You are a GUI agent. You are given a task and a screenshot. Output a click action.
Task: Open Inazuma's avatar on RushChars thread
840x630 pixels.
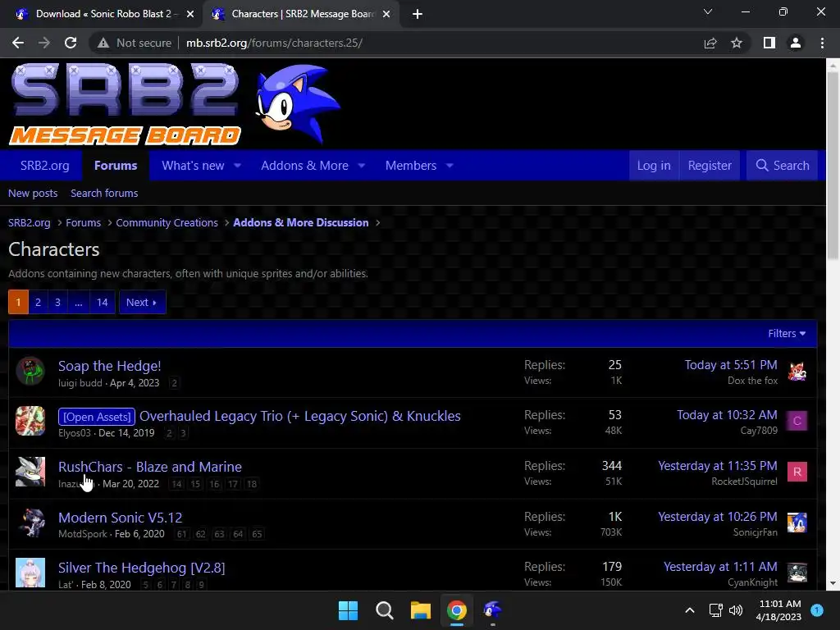click(x=30, y=472)
